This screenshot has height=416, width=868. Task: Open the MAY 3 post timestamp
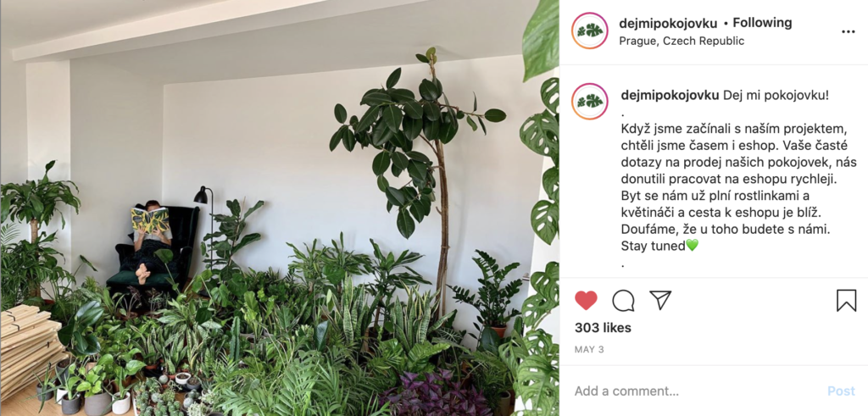pos(588,350)
